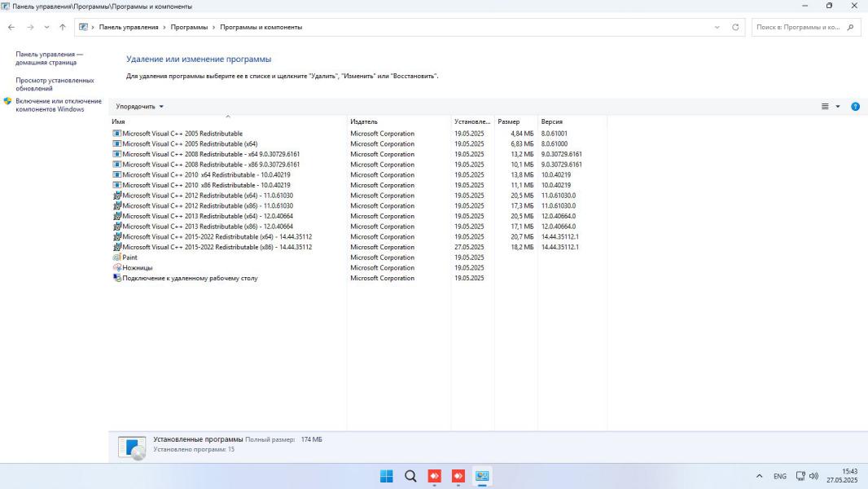Image resolution: width=868 pixels, height=489 pixels.
Task: Expand the view options dropdown arrow
Action: point(838,106)
